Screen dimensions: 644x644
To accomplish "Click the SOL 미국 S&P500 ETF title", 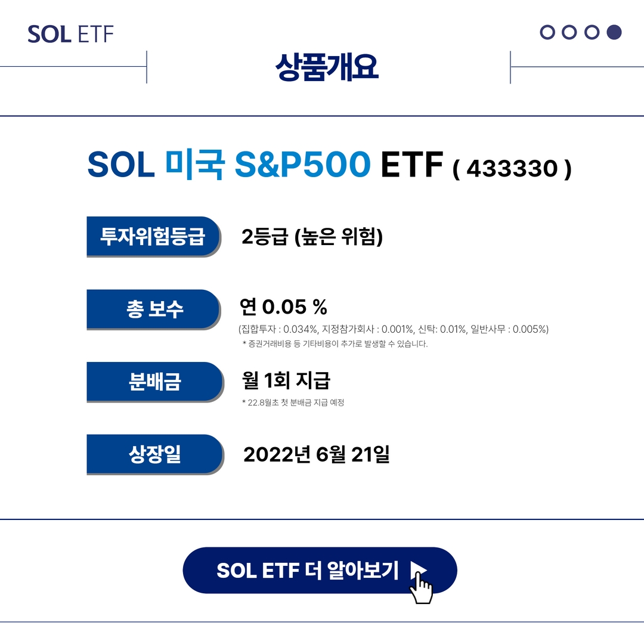I will pyautogui.click(x=265, y=165).
